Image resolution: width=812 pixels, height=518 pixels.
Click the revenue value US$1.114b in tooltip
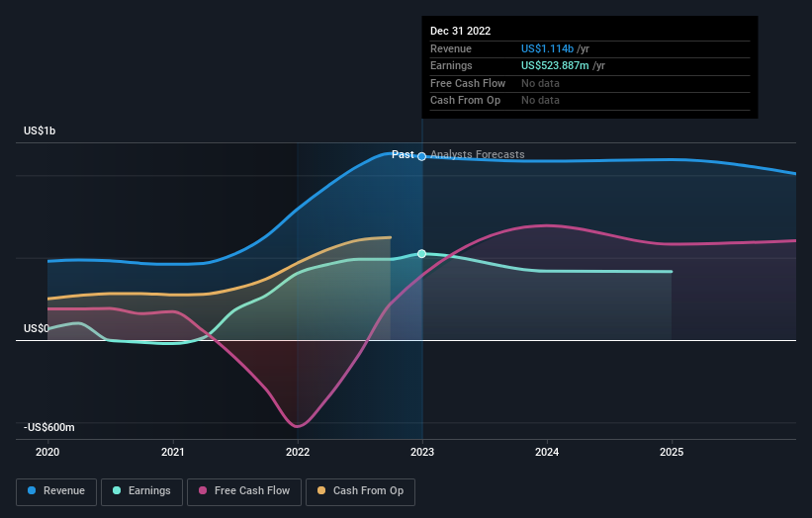pyautogui.click(x=547, y=48)
